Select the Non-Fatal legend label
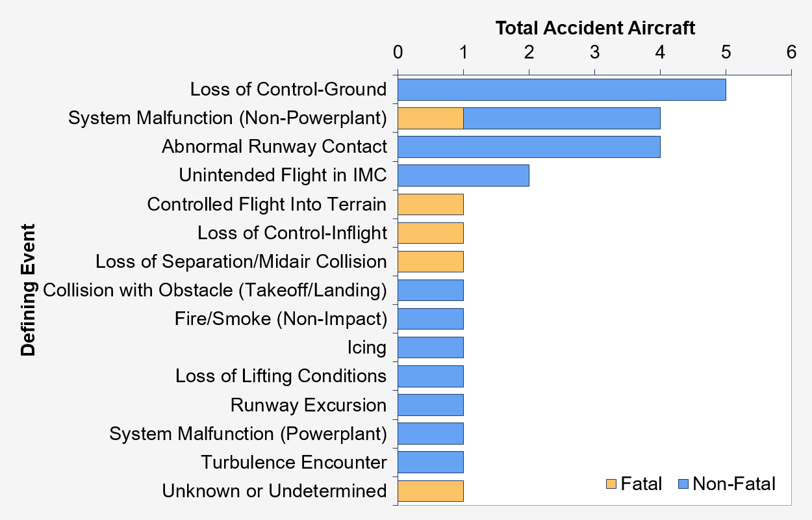Screen dimensions: 812x520 click(734, 484)
